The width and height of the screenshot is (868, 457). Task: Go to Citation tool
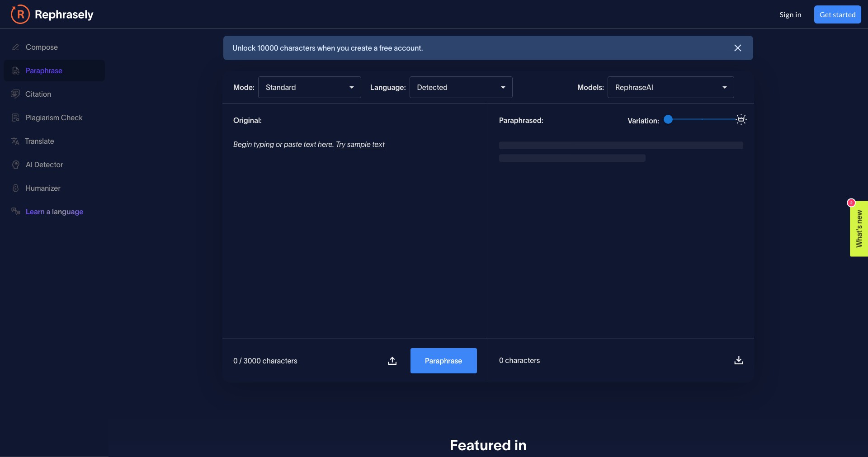tap(54, 94)
